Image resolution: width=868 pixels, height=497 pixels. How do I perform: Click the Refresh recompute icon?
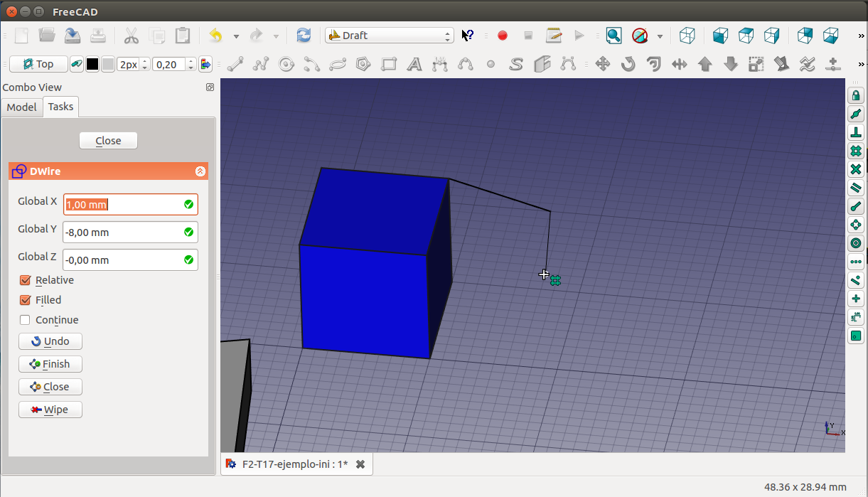point(304,36)
